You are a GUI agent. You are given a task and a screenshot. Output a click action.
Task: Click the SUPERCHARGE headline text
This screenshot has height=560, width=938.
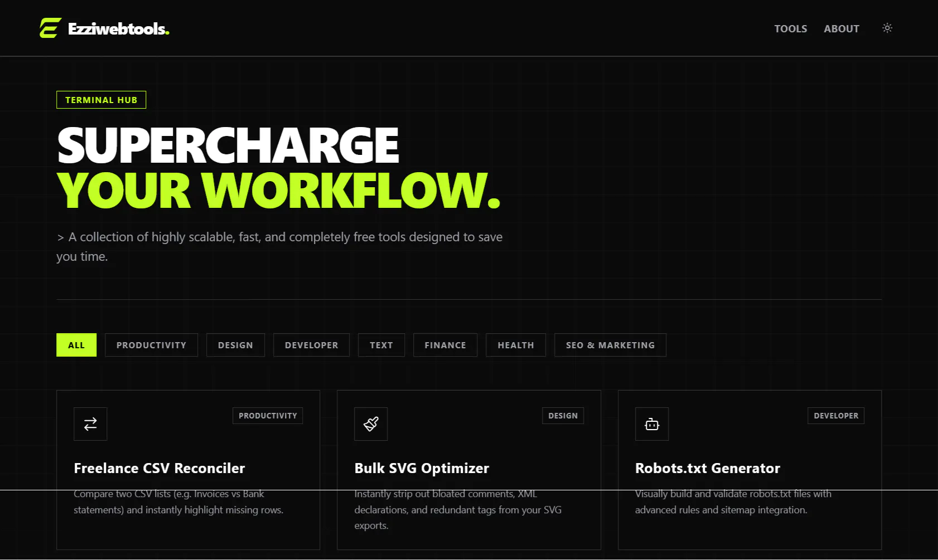pos(228,145)
